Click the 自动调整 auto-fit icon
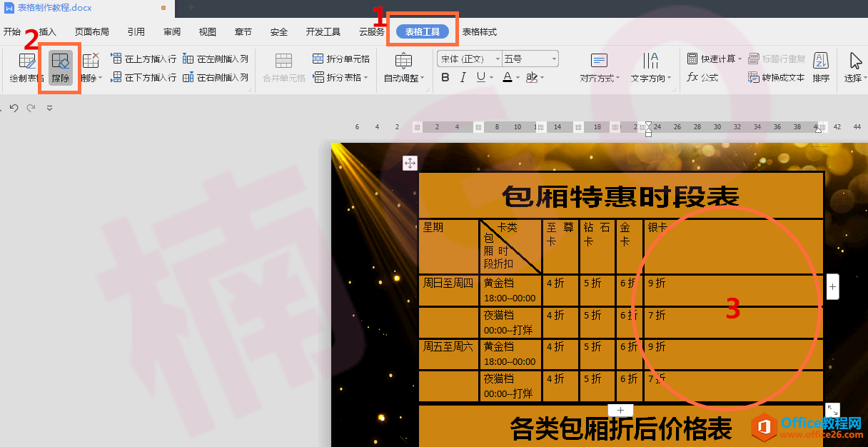The width and height of the screenshot is (868, 447). click(404, 61)
